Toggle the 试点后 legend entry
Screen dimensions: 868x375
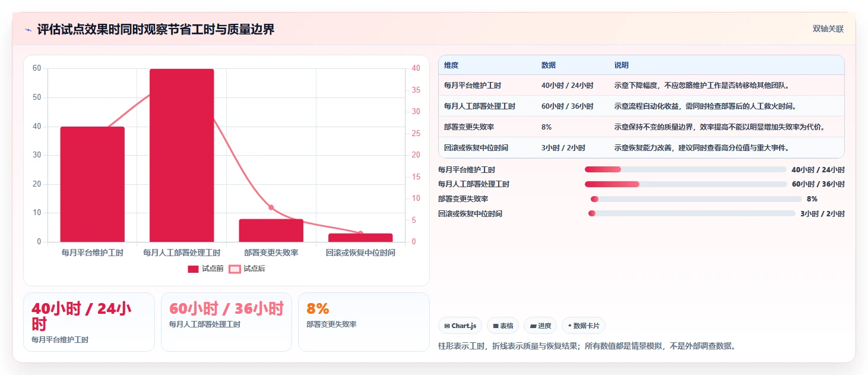(x=247, y=269)
